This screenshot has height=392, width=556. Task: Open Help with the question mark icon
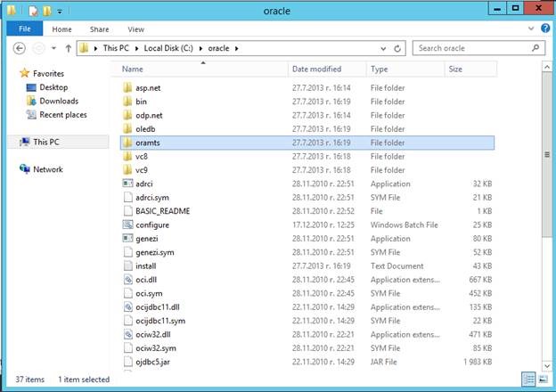[x=544, y=29]
